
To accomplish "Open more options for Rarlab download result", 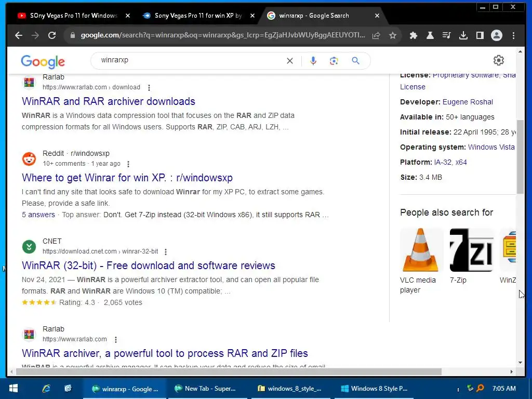I will tap(149, 87).
